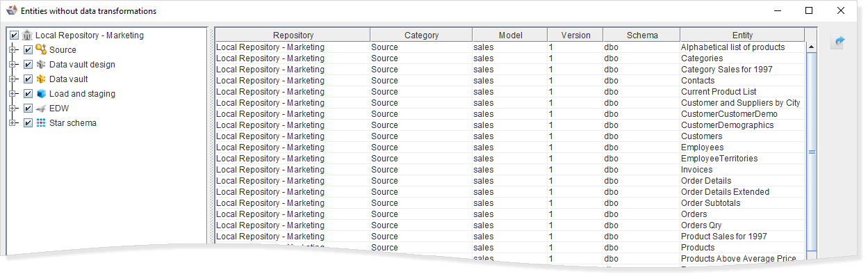Toggle the Star schema checkbox
The width and height of the screenshot is (868, 279).
(28, 123)
